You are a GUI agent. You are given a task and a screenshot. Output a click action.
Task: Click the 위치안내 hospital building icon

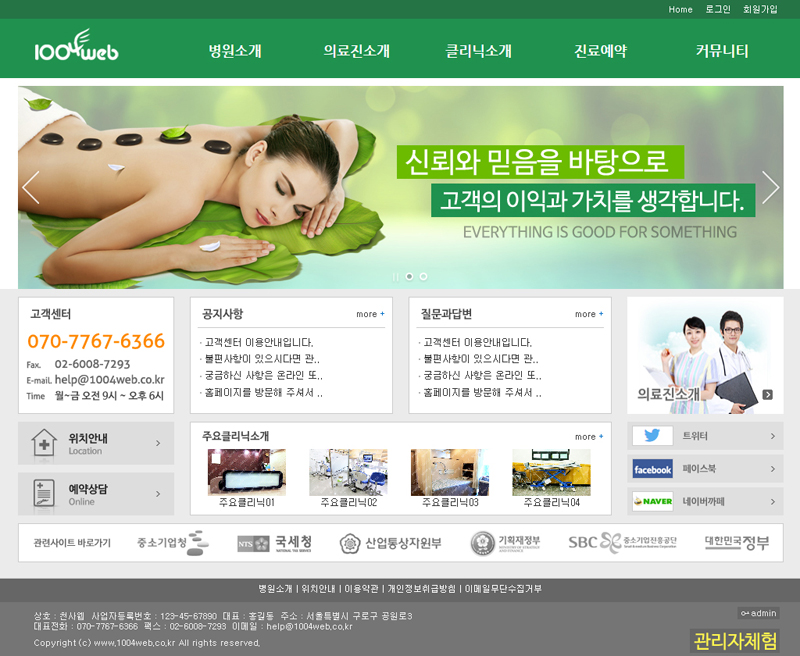point(44,443)
